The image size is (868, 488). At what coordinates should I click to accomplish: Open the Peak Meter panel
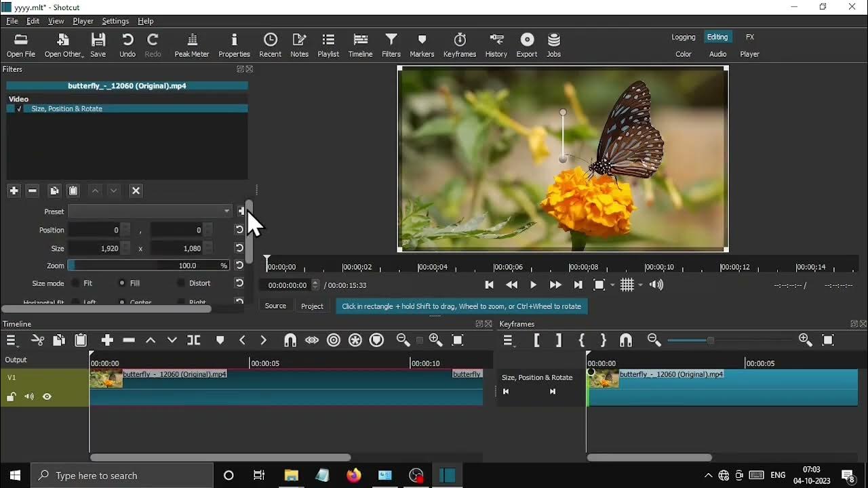192,45
